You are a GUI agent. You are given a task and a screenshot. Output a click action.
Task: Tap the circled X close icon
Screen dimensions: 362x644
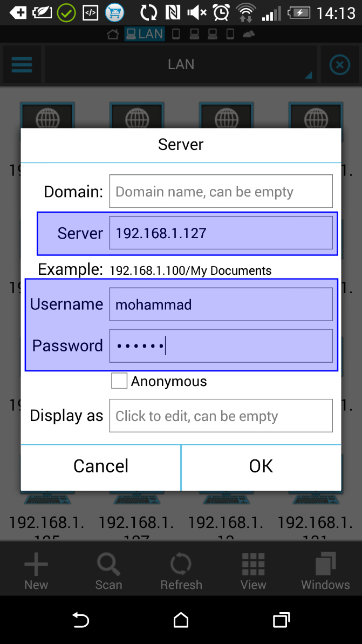click(339, 65)
